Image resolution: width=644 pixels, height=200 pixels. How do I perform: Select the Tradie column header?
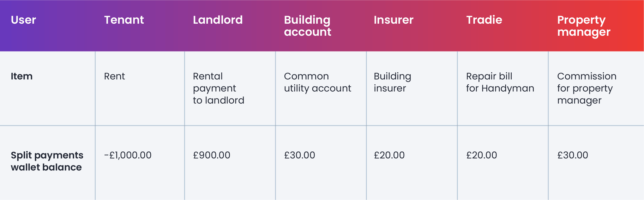coord(484,20)
